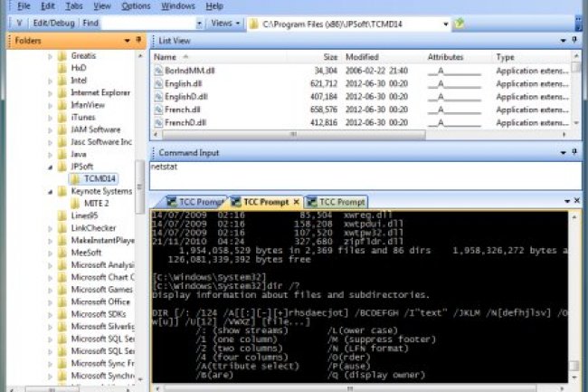Screen dimensions: 588x392
Task: Open the Help menu
Action: coord(214,6)
